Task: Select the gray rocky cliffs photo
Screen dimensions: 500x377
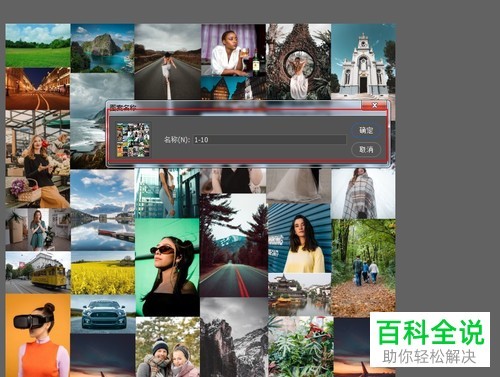Action: click(234, 337)
